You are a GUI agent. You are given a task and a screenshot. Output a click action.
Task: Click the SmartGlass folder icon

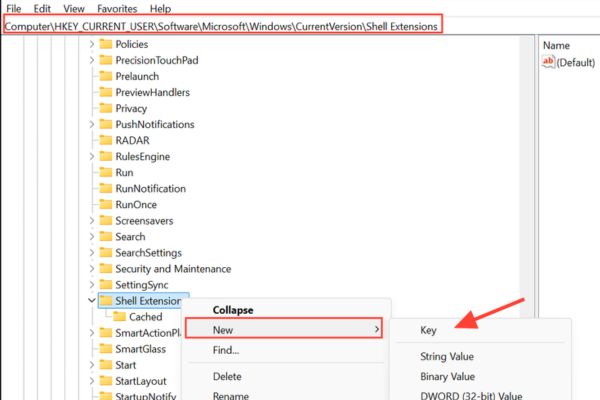(106, 349)
